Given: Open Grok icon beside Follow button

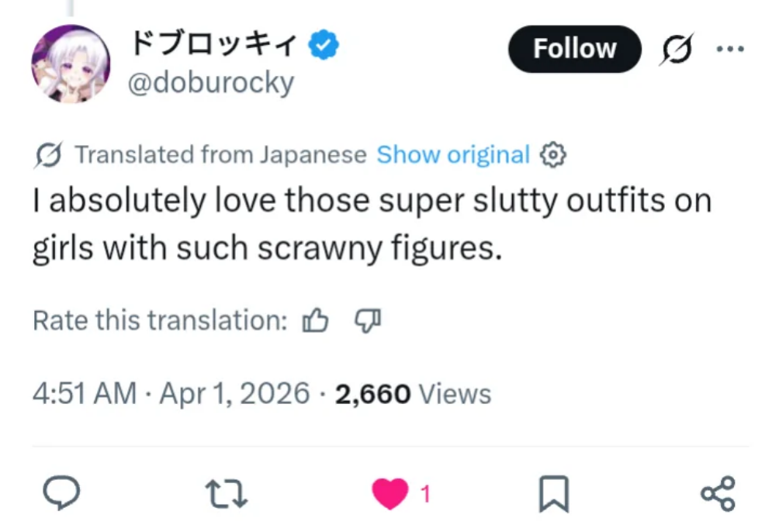Looking at the screenshot, I should [x=677, y=49].
